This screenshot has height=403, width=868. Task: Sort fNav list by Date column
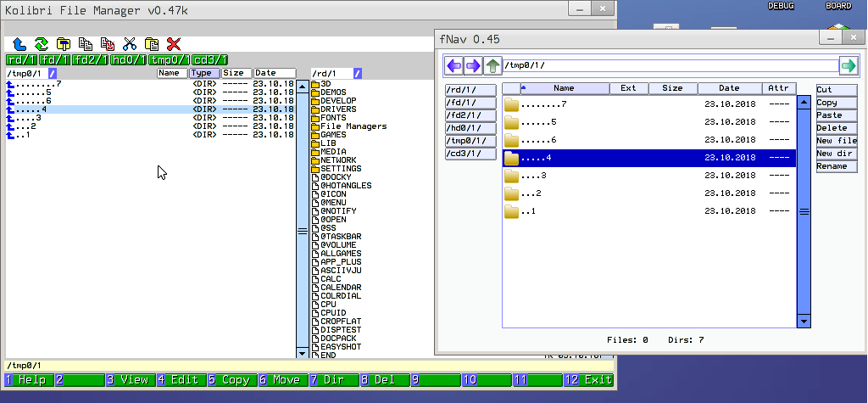pyautogui.click(x=729, y=88)
